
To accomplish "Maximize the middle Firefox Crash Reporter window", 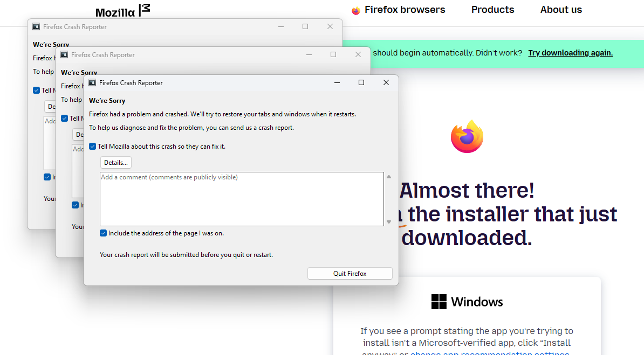I will click(333, 54).
